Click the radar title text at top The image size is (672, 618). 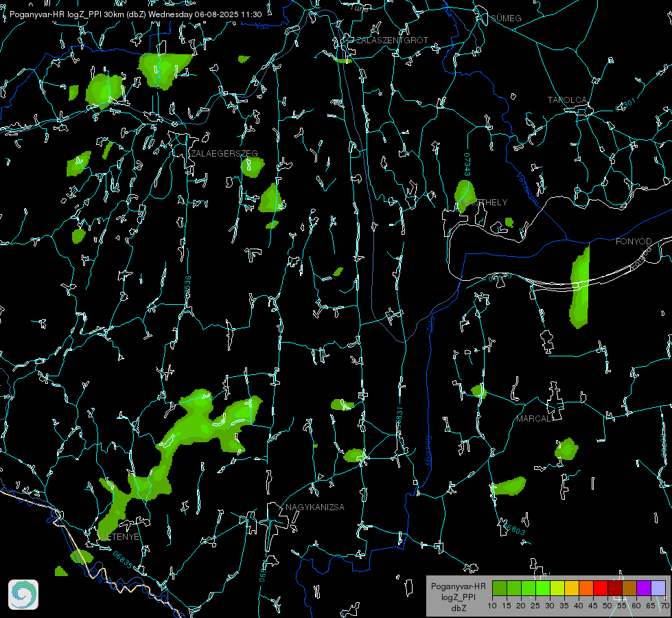point(135,14)
